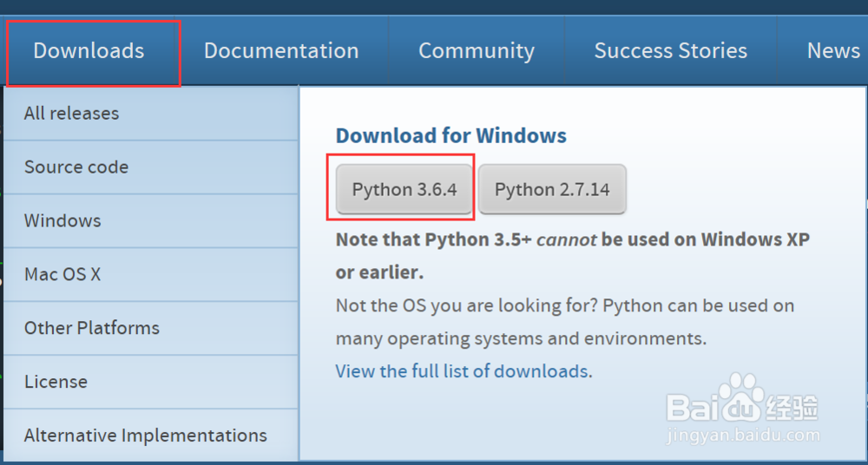Click the Download for Windows heading
The image size is (868, 465).
click(x=451, y=135)
